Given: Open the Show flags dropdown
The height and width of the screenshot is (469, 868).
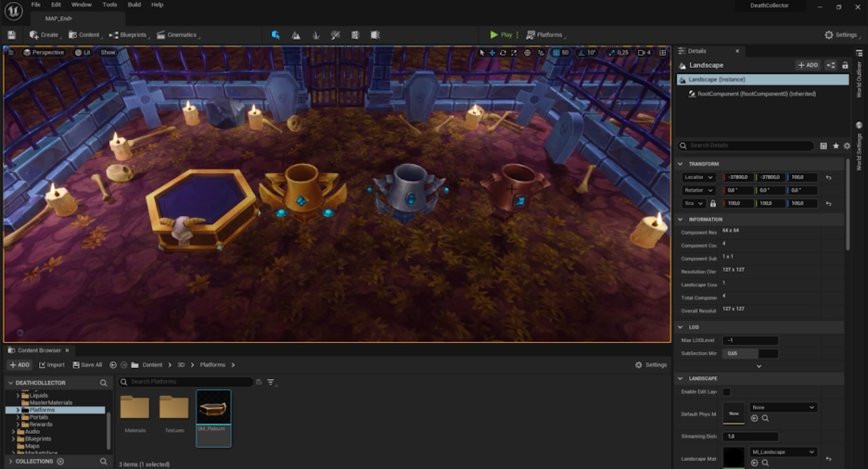Looking at the screenshot, I should coord(108,53).
